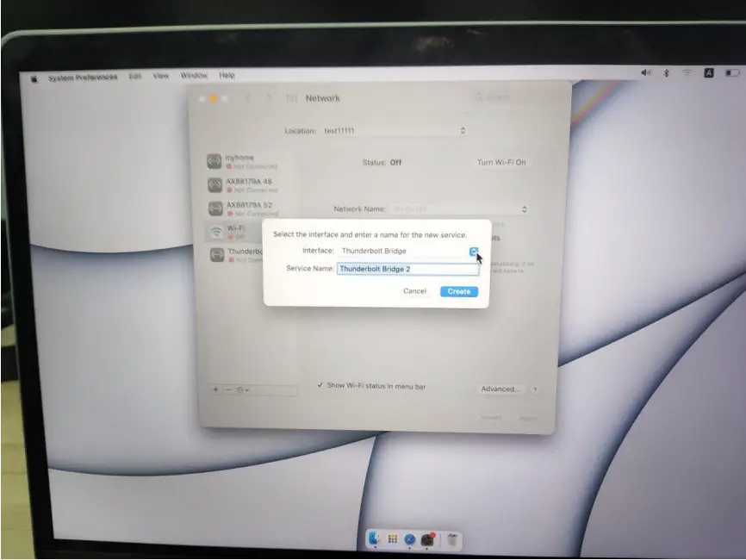Click the Advanced button
This screenshot has width=746, height=560.
(x=499, y=389)
